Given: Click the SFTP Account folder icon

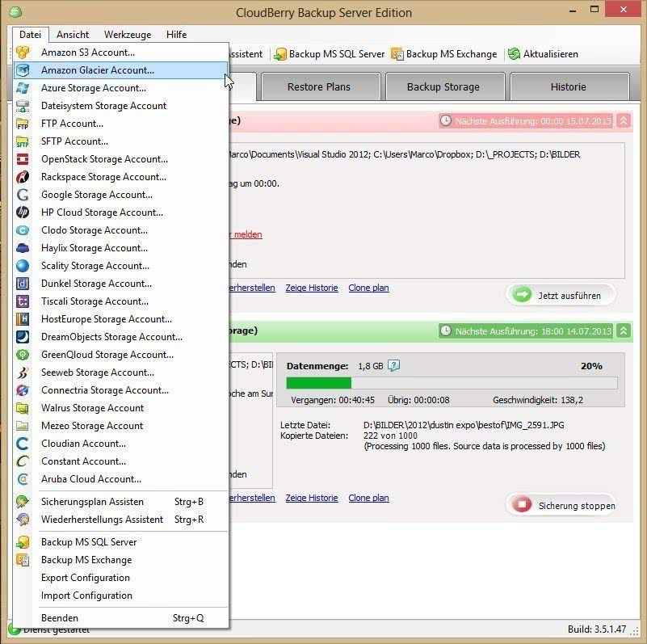Looking at the screenshot, I should tap(23, 141).
